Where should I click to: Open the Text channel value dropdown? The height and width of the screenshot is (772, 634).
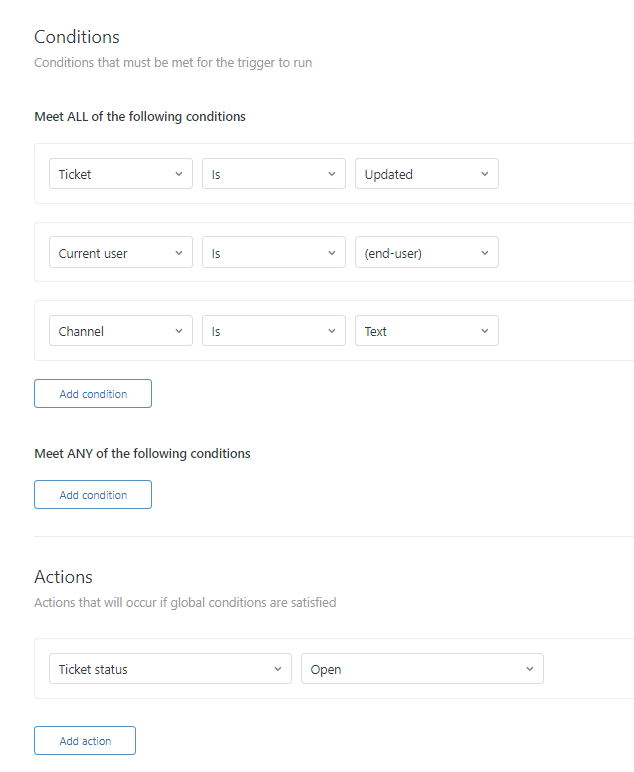(x=426, y=331)
